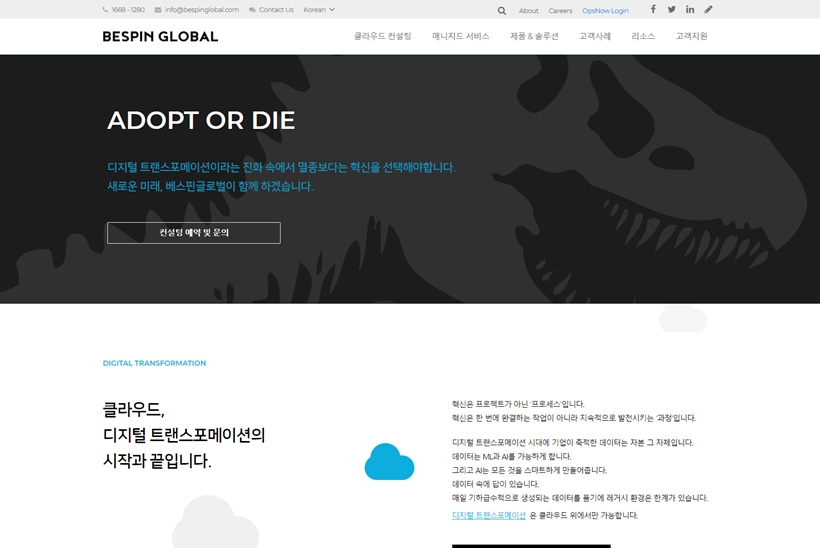
Task: Follow the 디지털 트랜스포메이션 underlined link
Action: point(488,516)
